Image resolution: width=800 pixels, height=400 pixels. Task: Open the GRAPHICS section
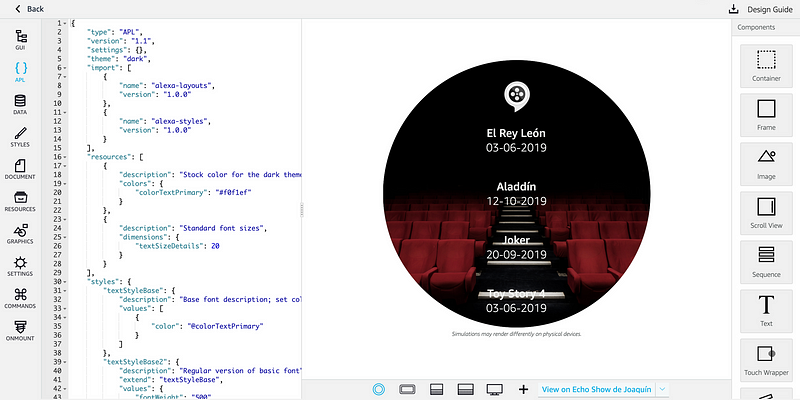click(20, 233)
